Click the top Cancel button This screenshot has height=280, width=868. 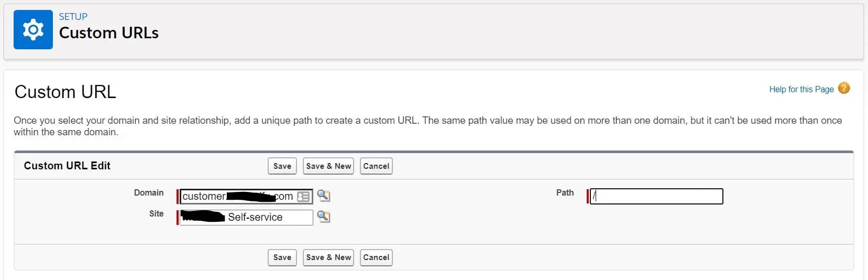tap(376, 166)
